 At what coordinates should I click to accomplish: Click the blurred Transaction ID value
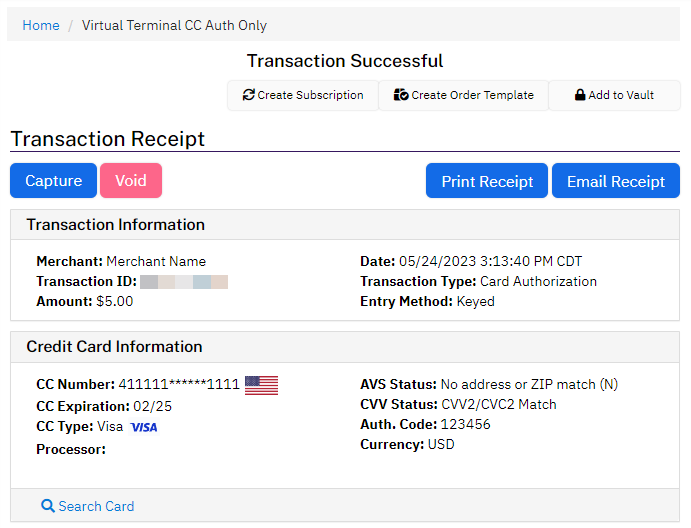pyautogui.click(x=184, y=282)
